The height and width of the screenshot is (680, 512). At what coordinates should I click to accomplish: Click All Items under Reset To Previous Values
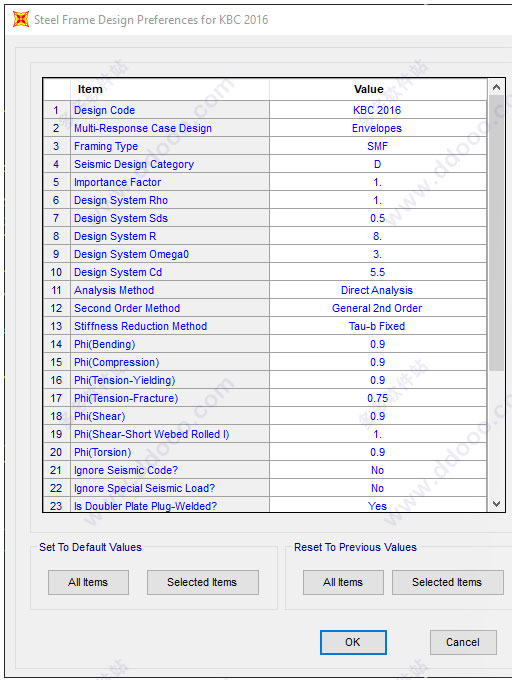tap(343, 582)
